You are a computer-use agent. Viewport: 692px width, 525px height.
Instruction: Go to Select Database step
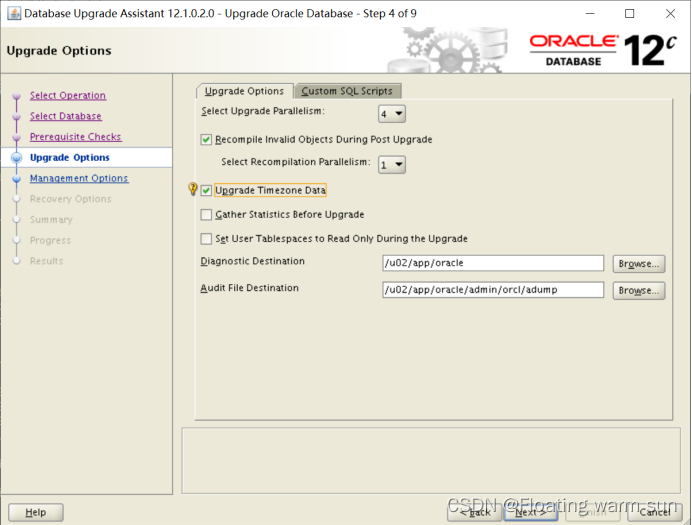tap(66, 116)
